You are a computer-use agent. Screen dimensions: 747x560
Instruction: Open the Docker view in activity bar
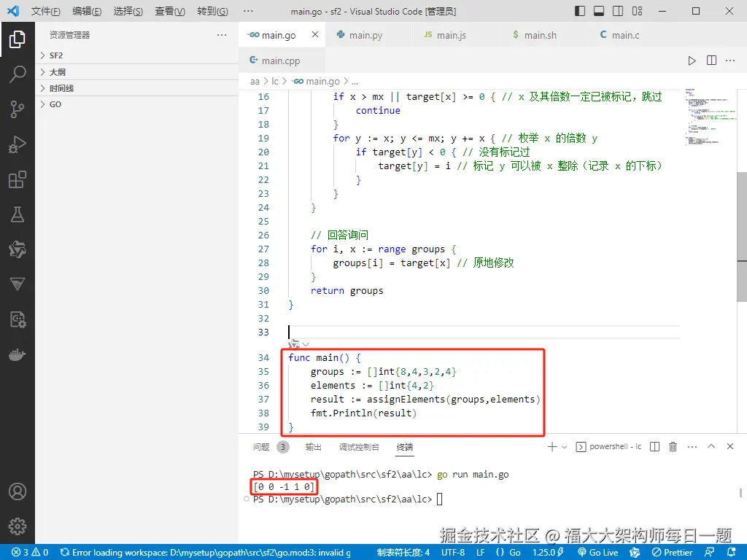tap(18, 355)
